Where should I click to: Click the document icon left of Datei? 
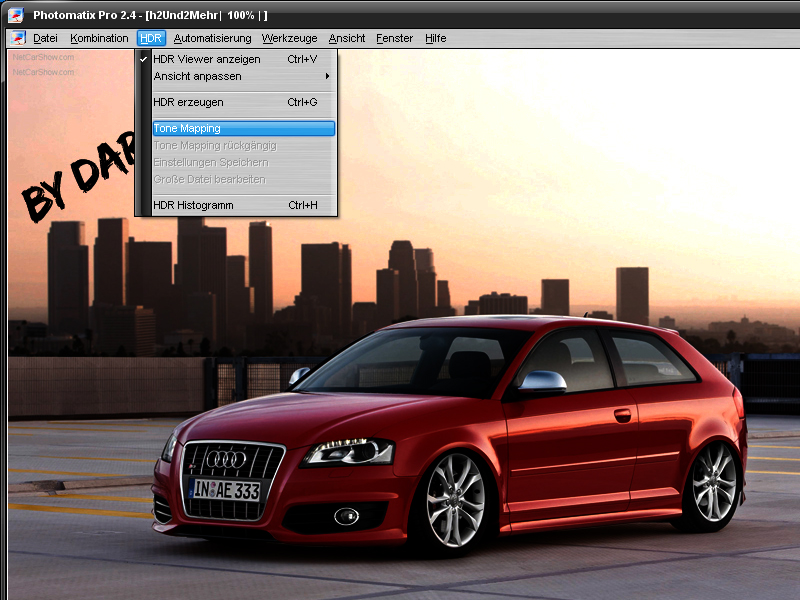pyautogui.click(x=18, y=38)
